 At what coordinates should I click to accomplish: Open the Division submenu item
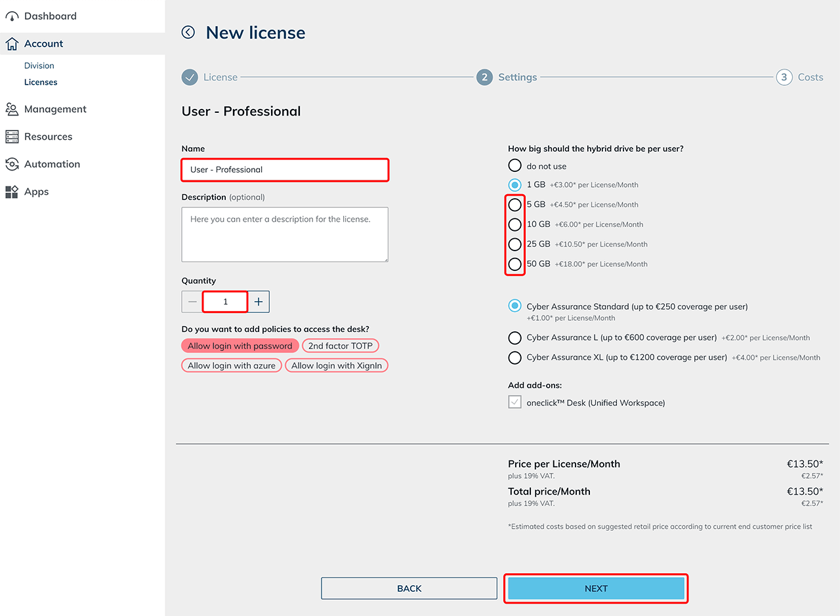tap(39, 66)
